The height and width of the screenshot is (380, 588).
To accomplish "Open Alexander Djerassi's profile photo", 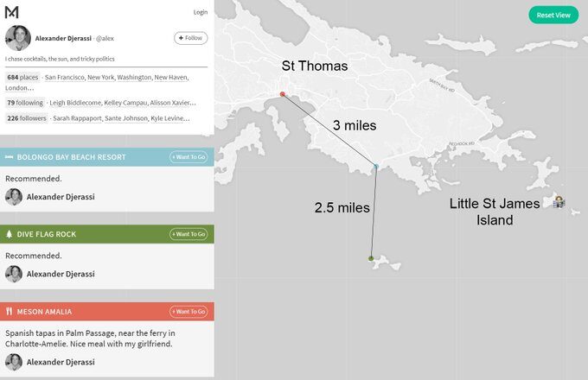I will point(18,38).
